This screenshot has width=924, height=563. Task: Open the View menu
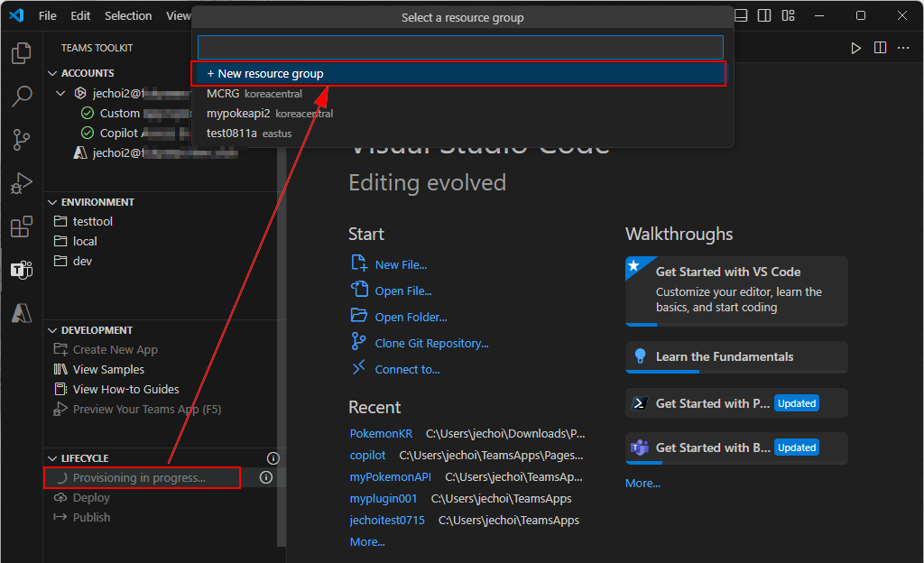pyautogui.click(x=178, y=16)
